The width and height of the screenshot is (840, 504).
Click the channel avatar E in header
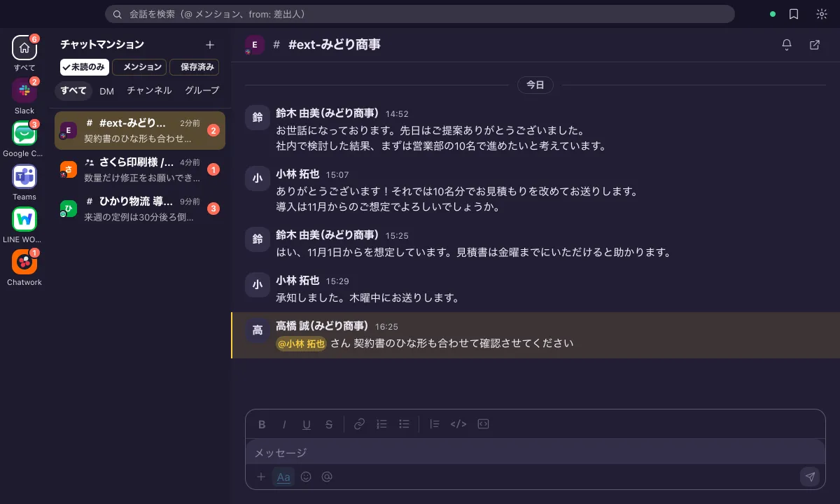[254, 45]
